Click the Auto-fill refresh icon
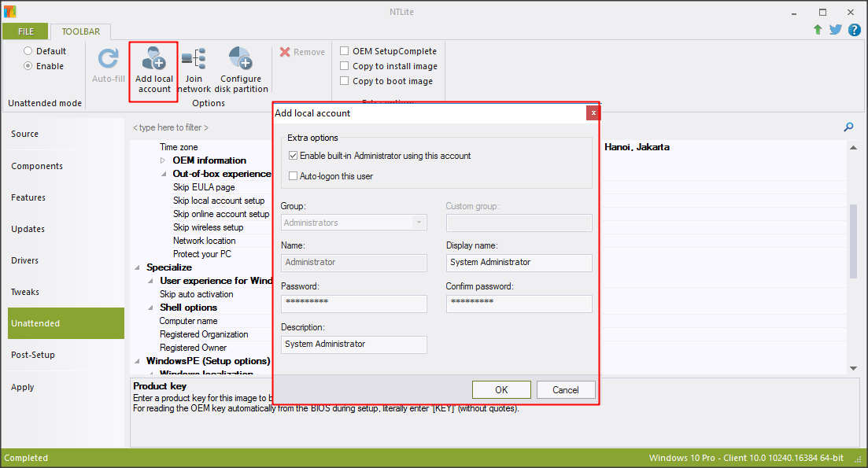This screenshot has height=468, width=868. point(108,60)
